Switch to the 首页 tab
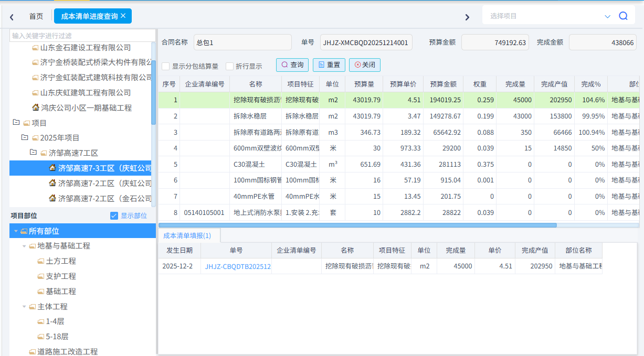The height and width of the screenshot is (356, 644). (x=36, y=16)
